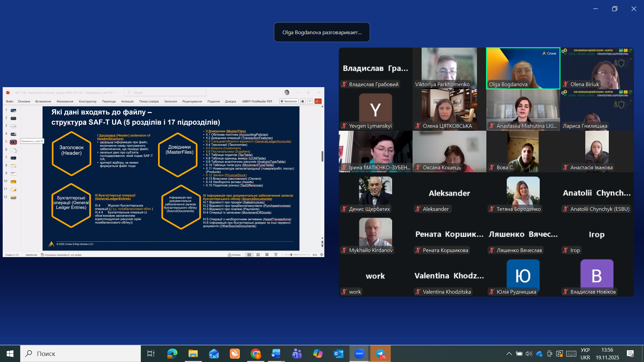Toggle the Нотатки notes pane
The height and width of the screenshot is (362, 644).
pos(234,255)
